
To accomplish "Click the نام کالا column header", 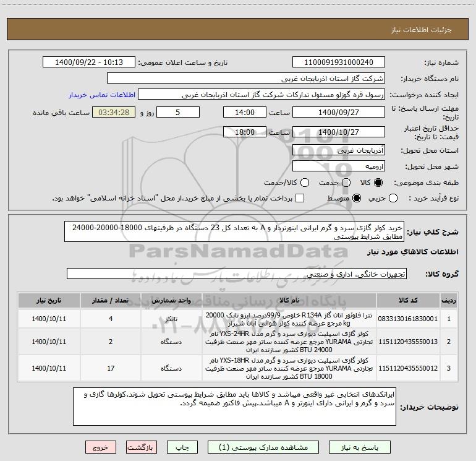I will click(x=289, y=301).
